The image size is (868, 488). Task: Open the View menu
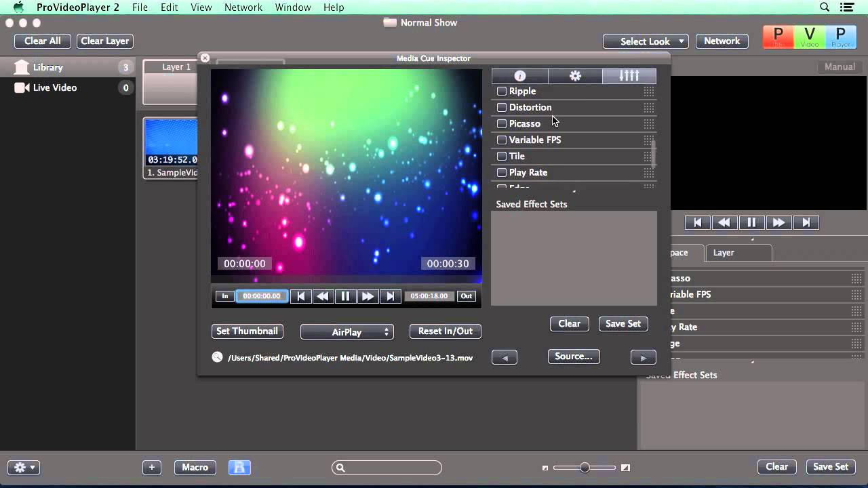[x=201, y=7]
